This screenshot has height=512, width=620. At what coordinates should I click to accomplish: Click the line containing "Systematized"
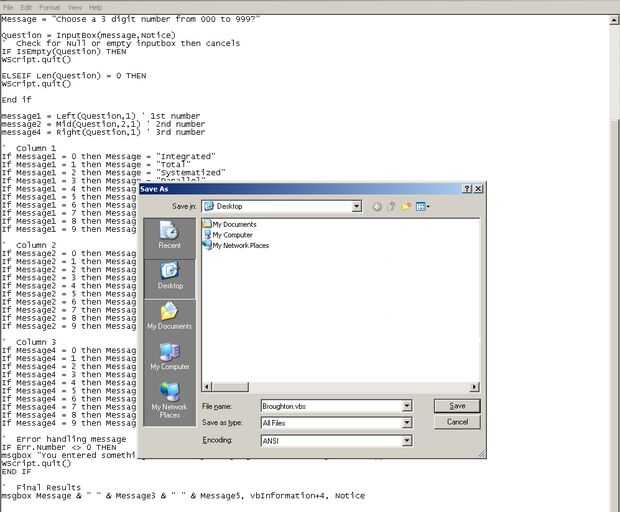113,173
